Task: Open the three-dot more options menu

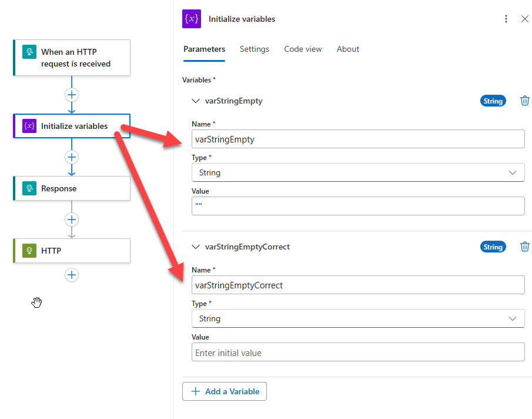Action: [506, 19]
